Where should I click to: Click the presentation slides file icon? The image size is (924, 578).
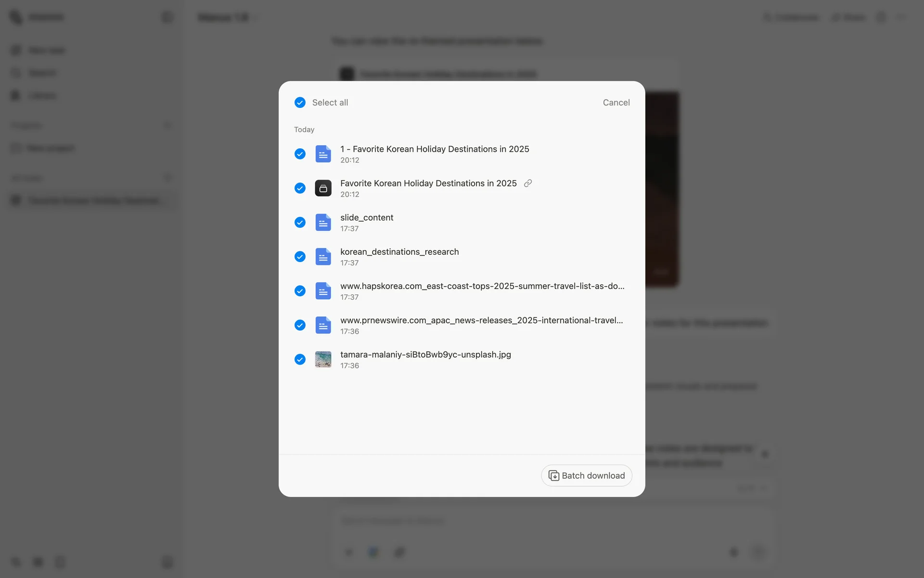click(323, 188)
